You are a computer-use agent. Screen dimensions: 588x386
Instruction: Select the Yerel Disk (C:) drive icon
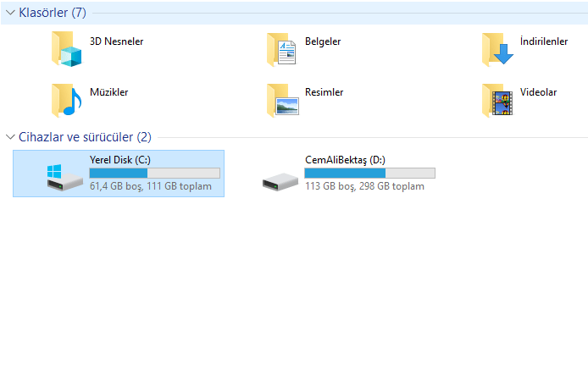[x=64, y=178]
